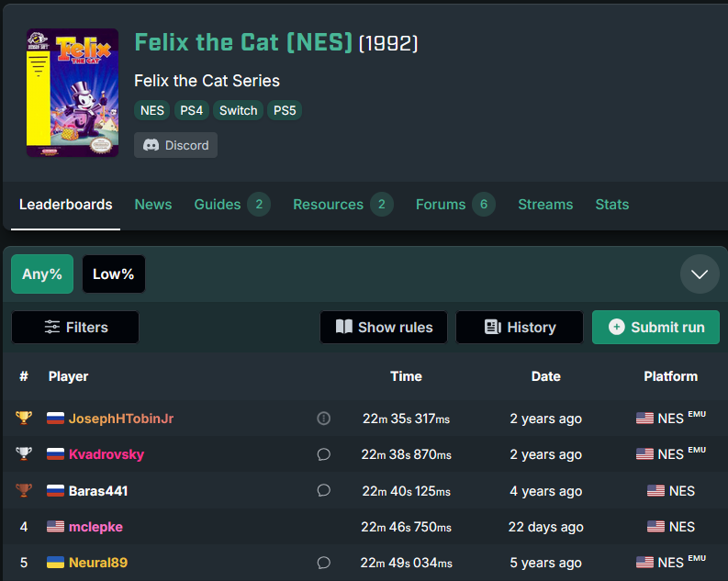Click Show rules button
This screenshot has height=581, width=728.
tap(384, 327)
